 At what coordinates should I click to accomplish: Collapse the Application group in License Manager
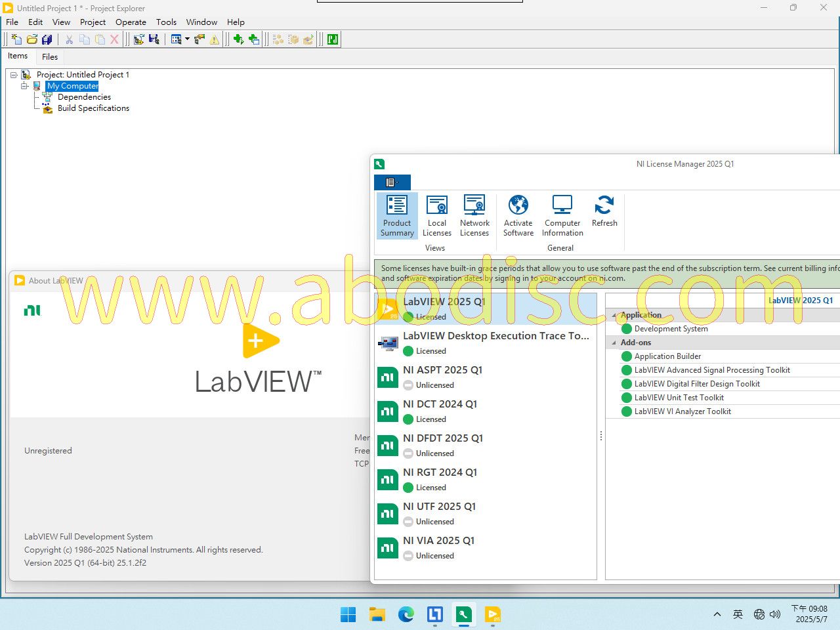[x=615, y=315]
